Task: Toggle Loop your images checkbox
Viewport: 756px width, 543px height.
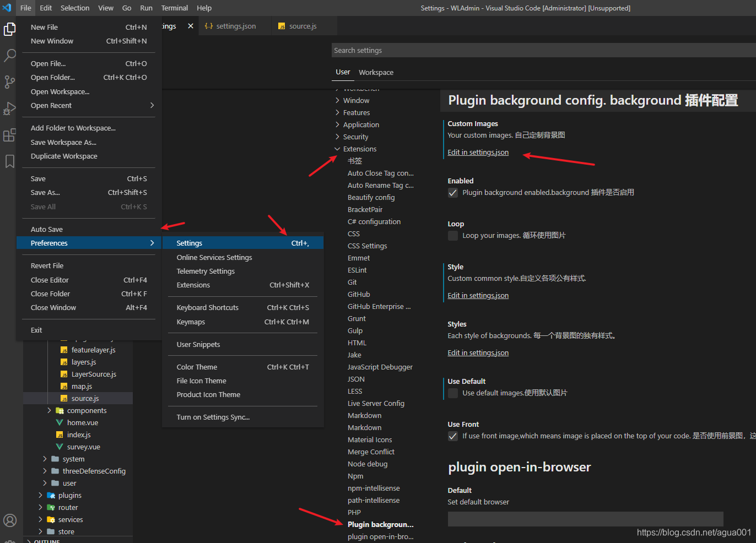Action: tap(453, 236)
